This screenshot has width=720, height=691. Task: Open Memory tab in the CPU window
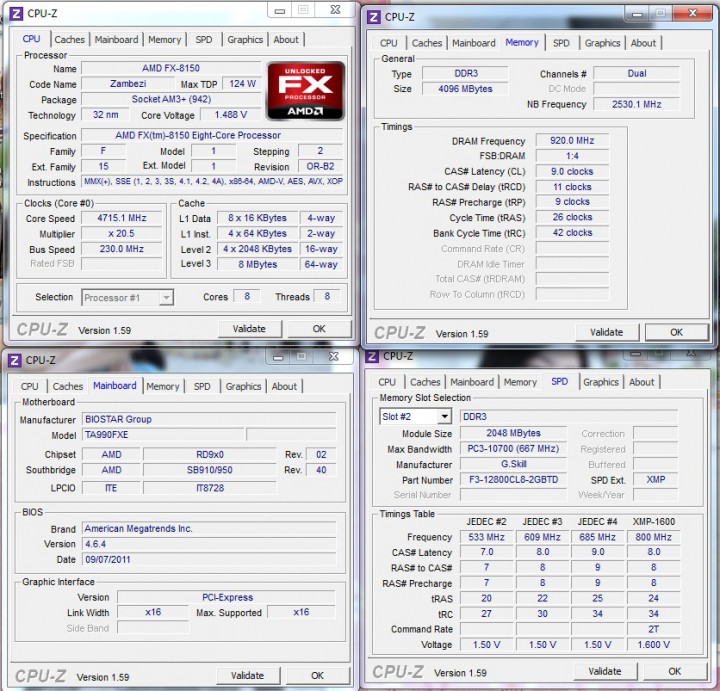coord(164,39)
